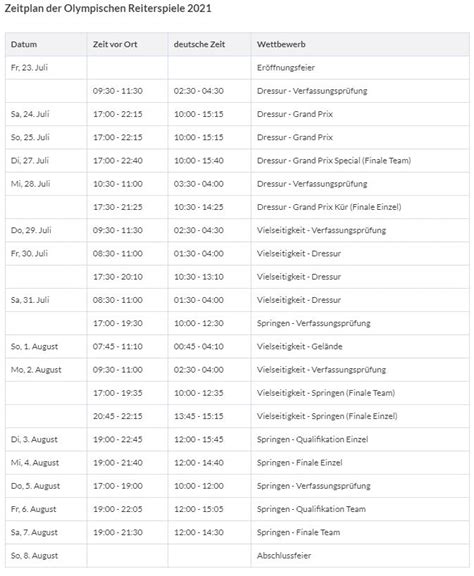The width and height of the screenshot is (474, 576).
Task: Click the Springen - Finale Einzel entry
Action: 299,462
